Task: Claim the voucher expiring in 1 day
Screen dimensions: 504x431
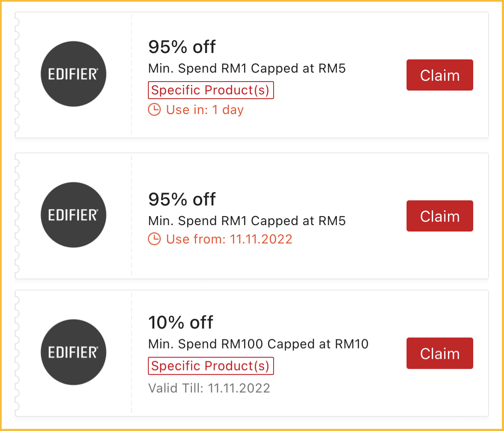Action: click(x=439, y=75)
